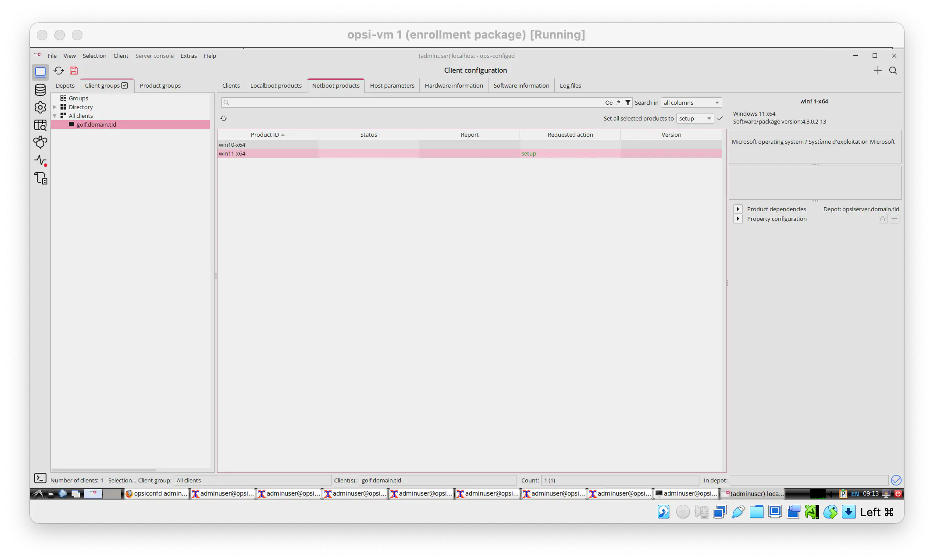Click the product filter funnel icon

pyautogui.click(x=628, y=103)
